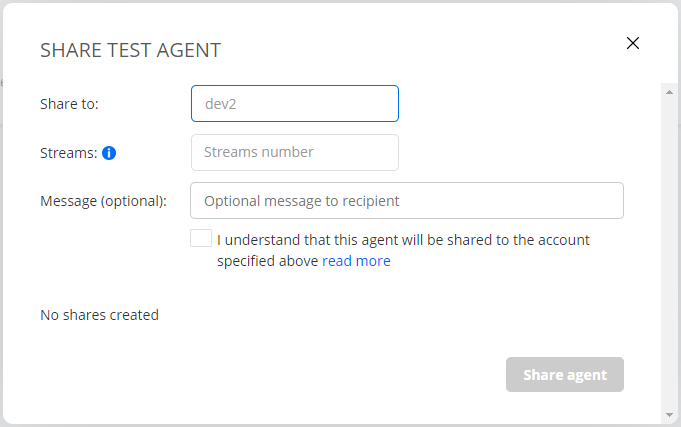Click the dialog's vertical scrollbar track
Screen dimensions: 681x427
[x=669, y=250]
